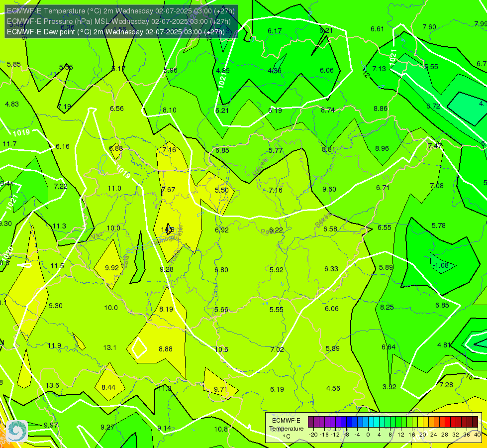Click the value 7.47 on the map
Screen dimensions: 487x448
pyautogui.click(x=434, y=146)
